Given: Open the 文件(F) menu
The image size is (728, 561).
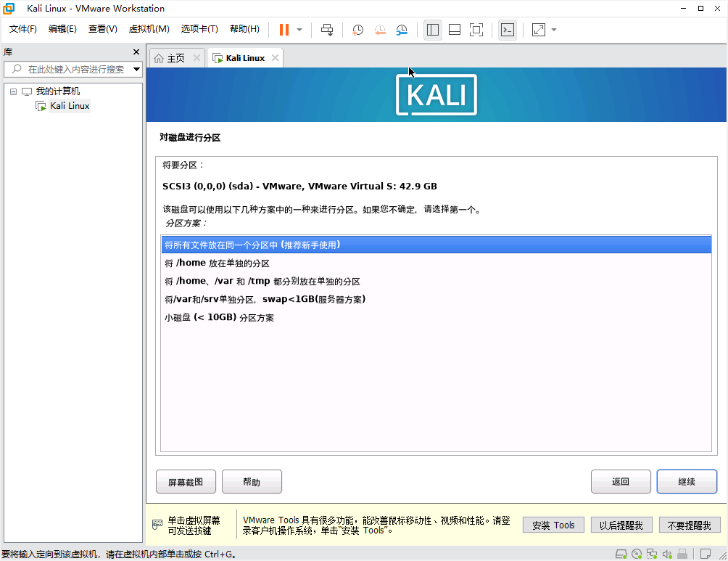Looking at the screenshot, I should [x=22, y=29].
